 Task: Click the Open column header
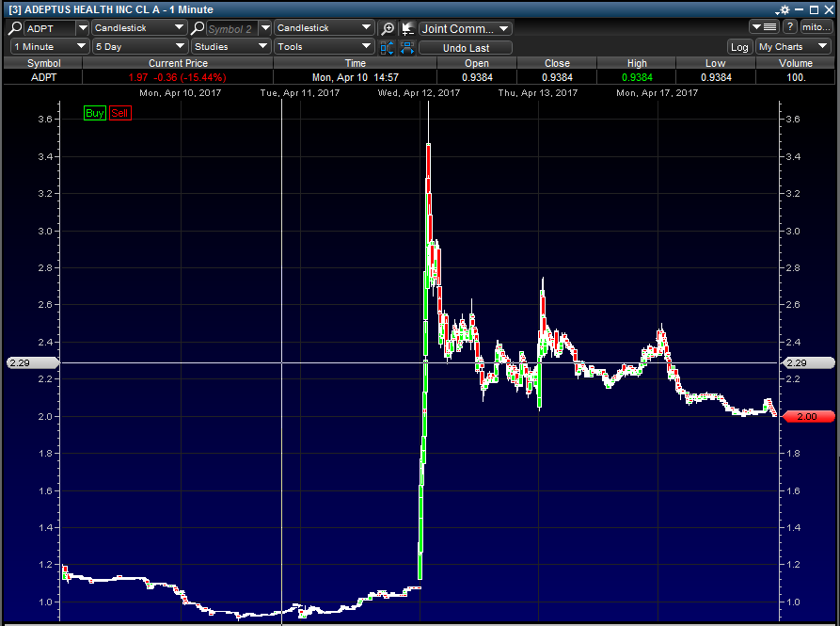(x=477, y=63)
